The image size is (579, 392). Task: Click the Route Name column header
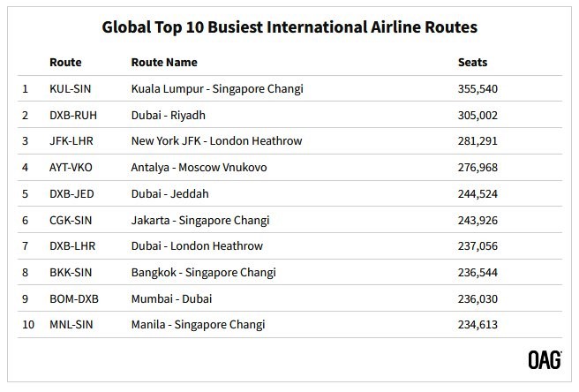[x=164, y=62]
